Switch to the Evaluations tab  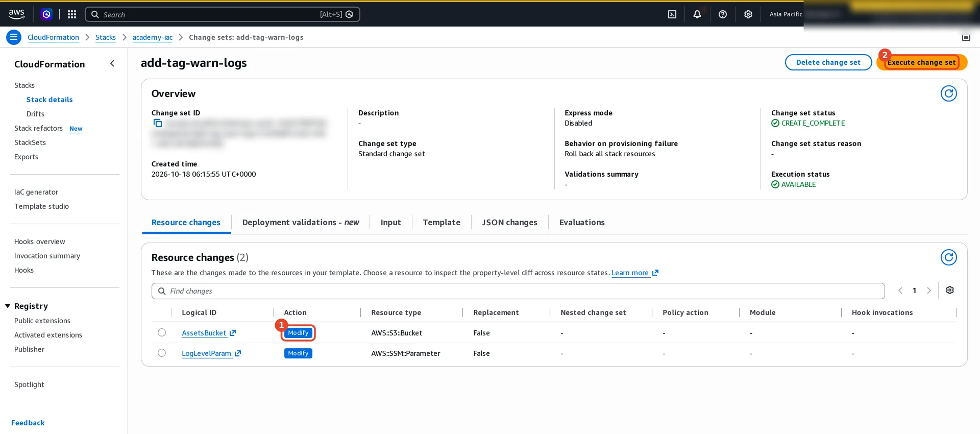(x=582, y=223)
